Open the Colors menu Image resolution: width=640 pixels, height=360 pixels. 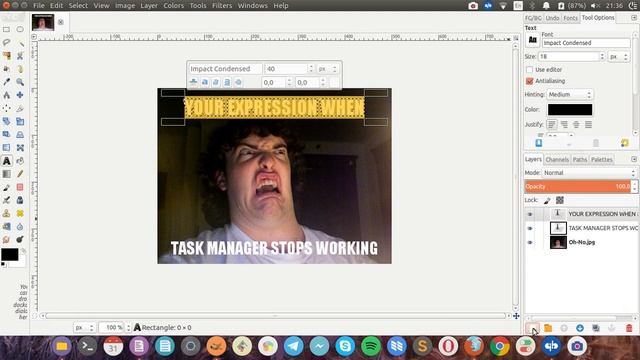[x=173, y=6]
